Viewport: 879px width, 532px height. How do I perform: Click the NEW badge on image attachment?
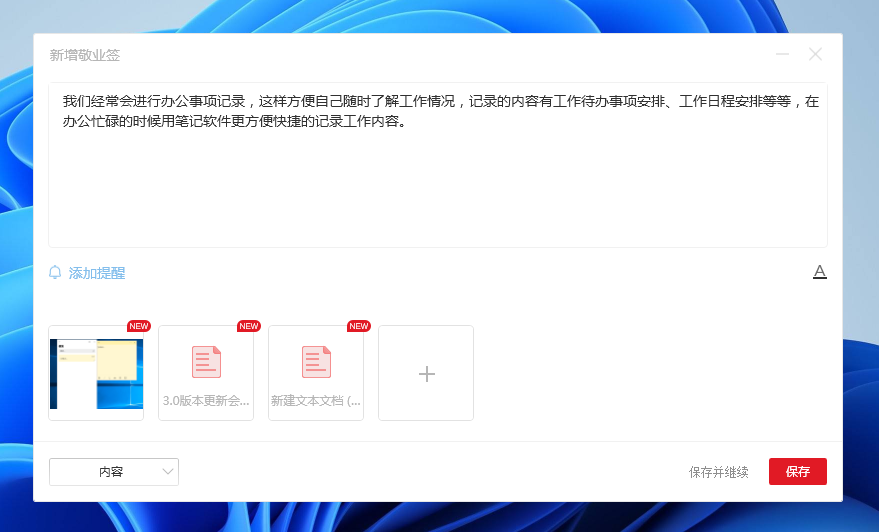(138, 326)
